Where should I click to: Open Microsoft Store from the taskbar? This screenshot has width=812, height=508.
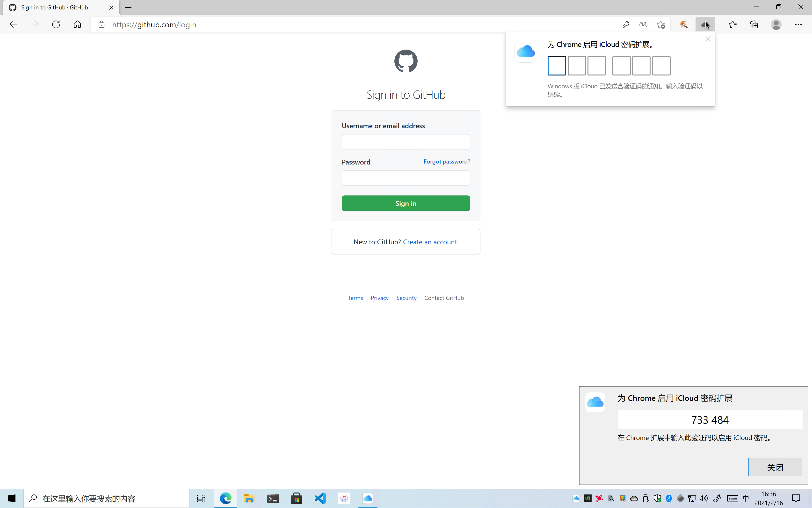pos(297,499)
